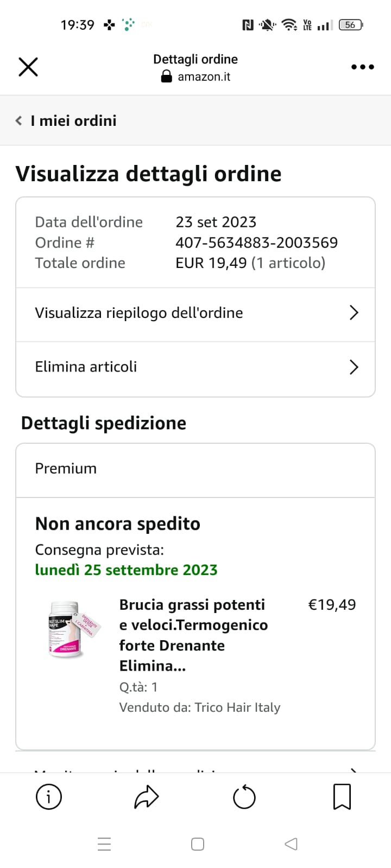Screen dimensions: 391x868
Task: Tap the amazon.it address text
Action: point(204,77)
